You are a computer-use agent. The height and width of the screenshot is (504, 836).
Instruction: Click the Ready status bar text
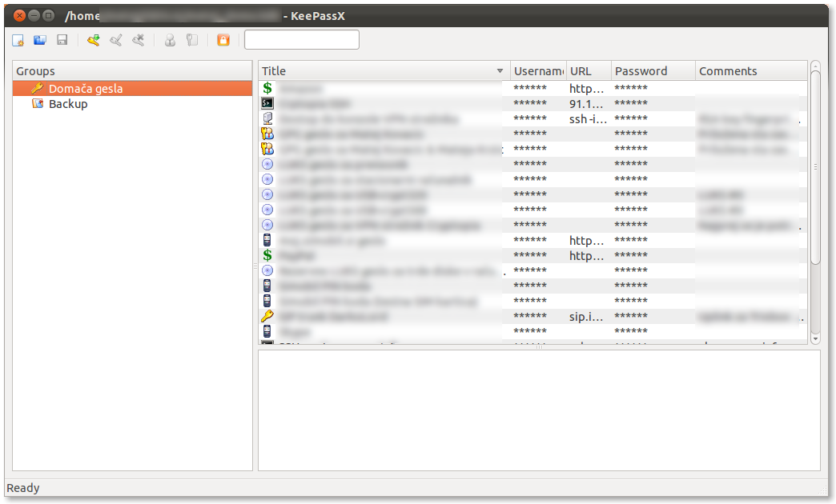[x=23, y=488]
